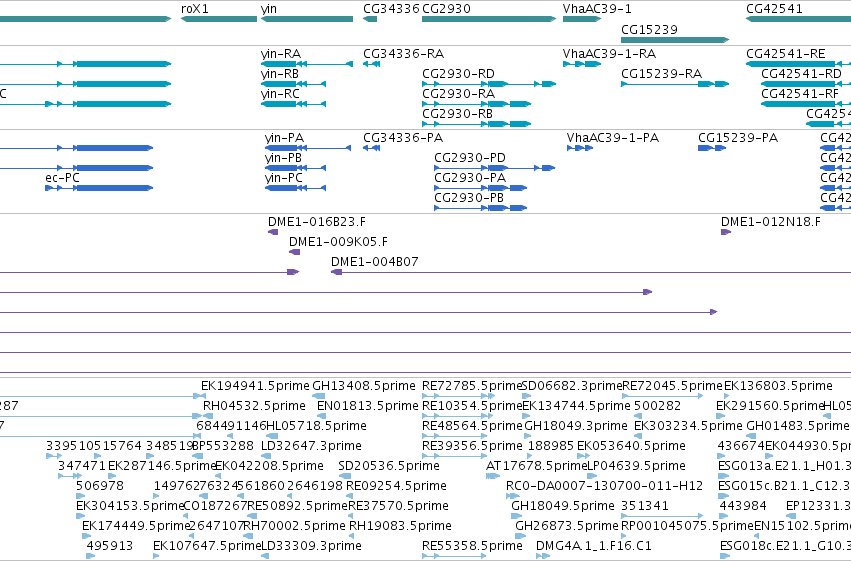
Task: Select feature RC0-DA0007-130700-011-H12
Action: 511,497
